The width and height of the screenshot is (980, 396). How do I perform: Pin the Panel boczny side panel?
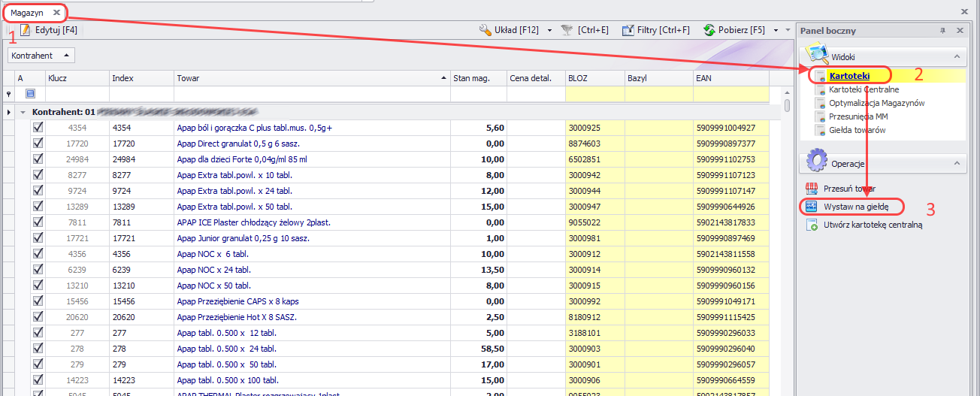click(942, 31)
